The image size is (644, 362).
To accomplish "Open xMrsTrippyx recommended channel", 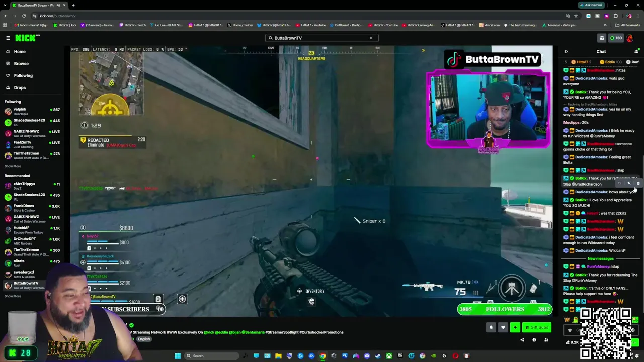I will 32,186.
